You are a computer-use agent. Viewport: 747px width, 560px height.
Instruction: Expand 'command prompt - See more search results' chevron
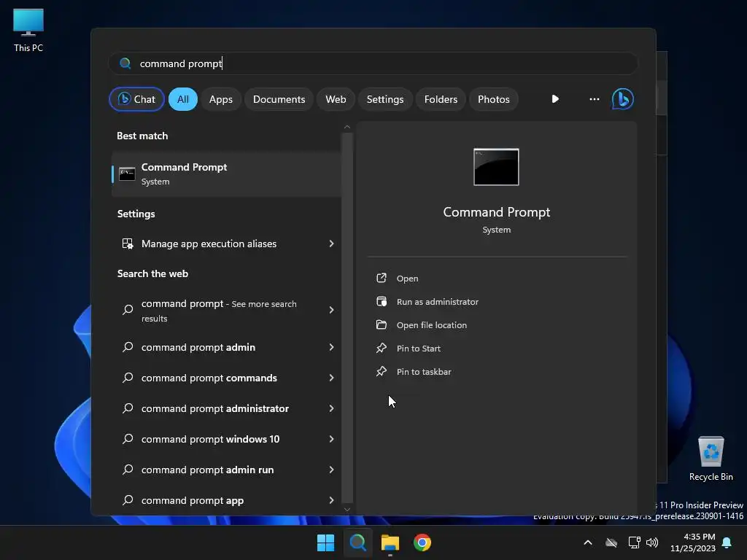click(x=331, y=310)
